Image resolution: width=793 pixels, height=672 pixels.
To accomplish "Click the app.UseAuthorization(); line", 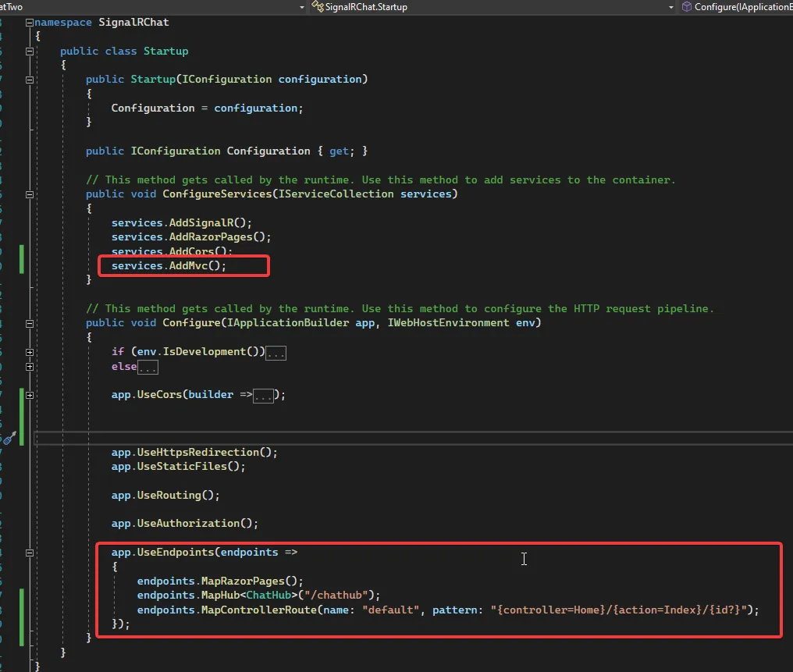I will [x=185, y=524].
